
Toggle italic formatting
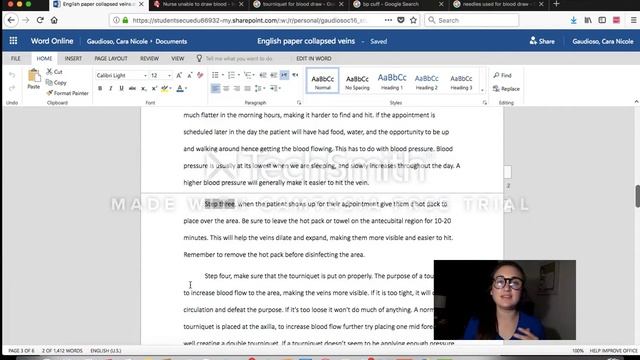click(111, 88)
